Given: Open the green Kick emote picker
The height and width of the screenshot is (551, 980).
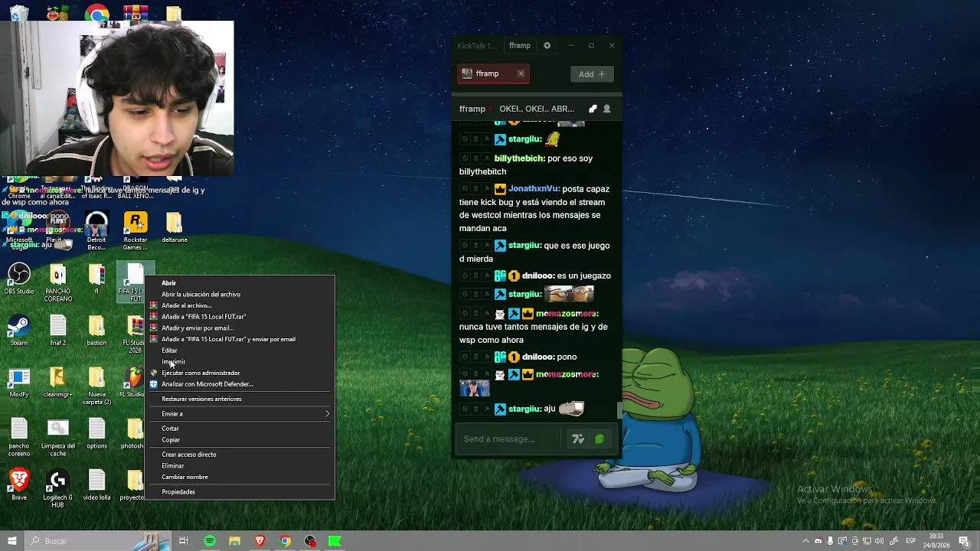Looking at the screenshot, I should [x=599, y=439].
